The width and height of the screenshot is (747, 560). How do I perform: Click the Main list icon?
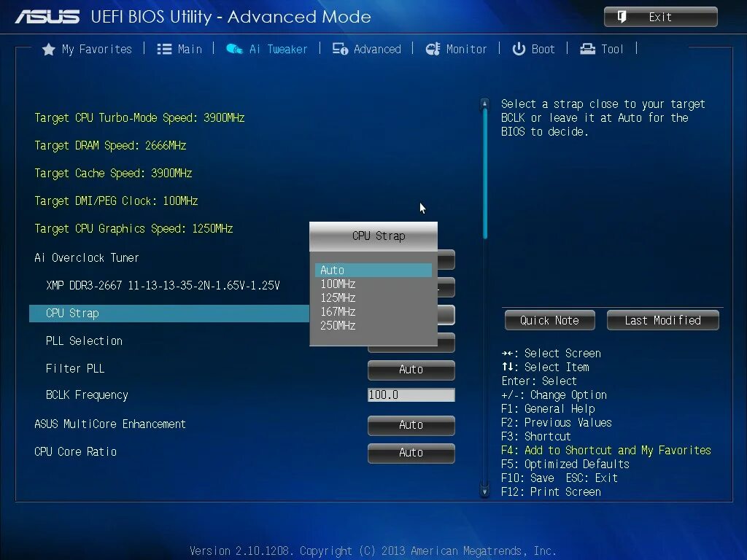163,49
